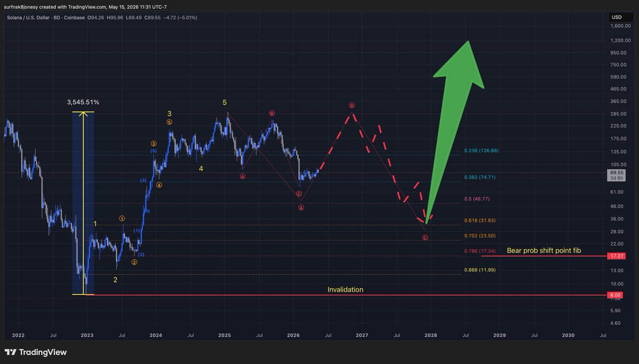Select the Invalidation line label
This screenshot has height=364, width=639.
[345, 289]
